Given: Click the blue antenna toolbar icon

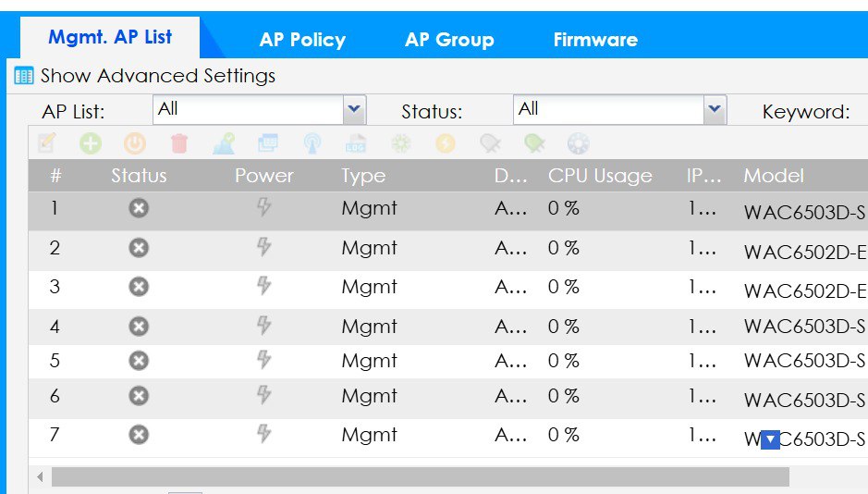Looking at the screenshot, I should pos(312,143).
